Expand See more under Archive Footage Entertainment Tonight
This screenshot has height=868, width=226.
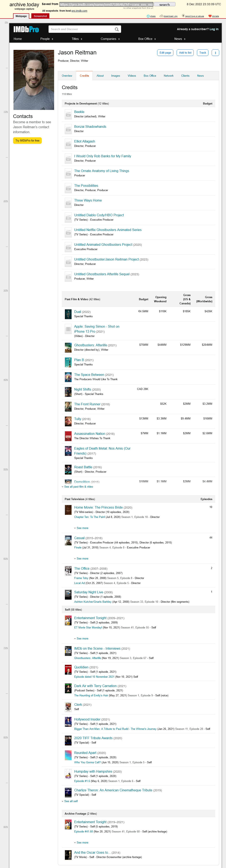coord(81,842)
